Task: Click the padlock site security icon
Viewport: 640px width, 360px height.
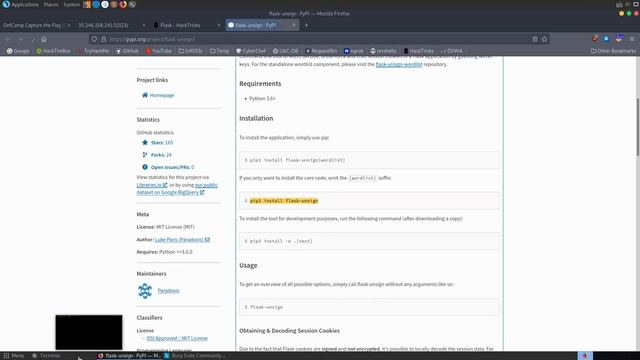Action: (x=103, y=39)
